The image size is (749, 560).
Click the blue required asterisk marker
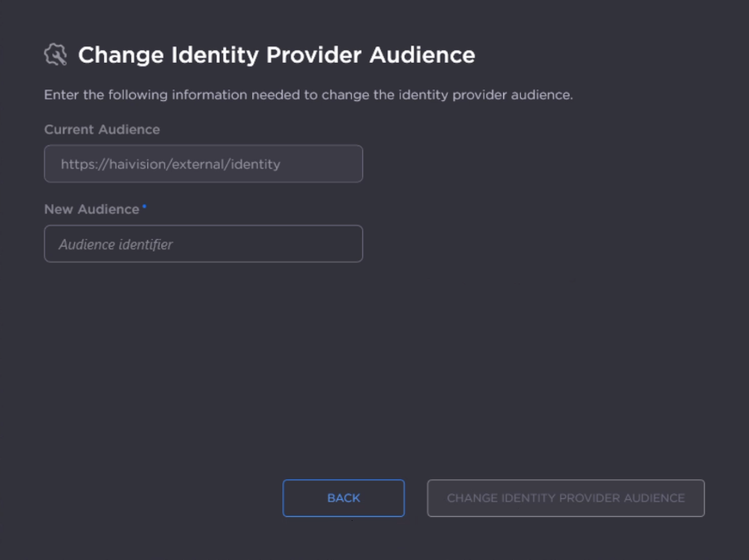(x=145, y=208)
